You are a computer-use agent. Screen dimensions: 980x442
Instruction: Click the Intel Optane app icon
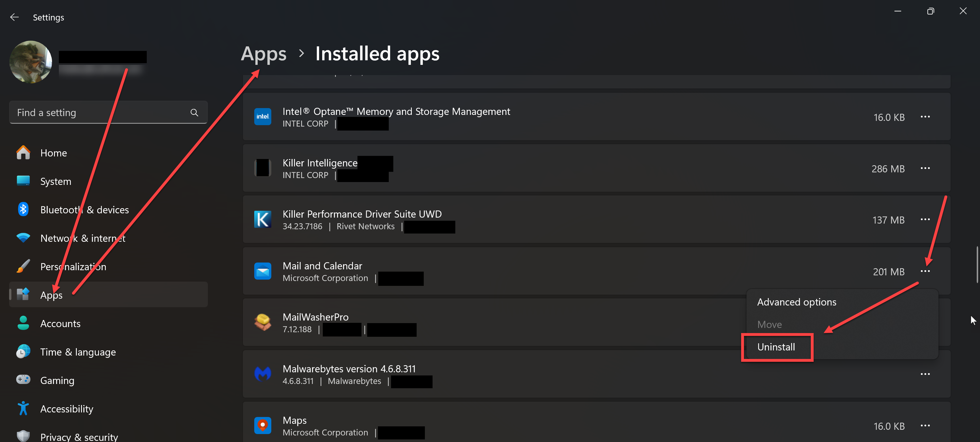[x=262, y=116]
